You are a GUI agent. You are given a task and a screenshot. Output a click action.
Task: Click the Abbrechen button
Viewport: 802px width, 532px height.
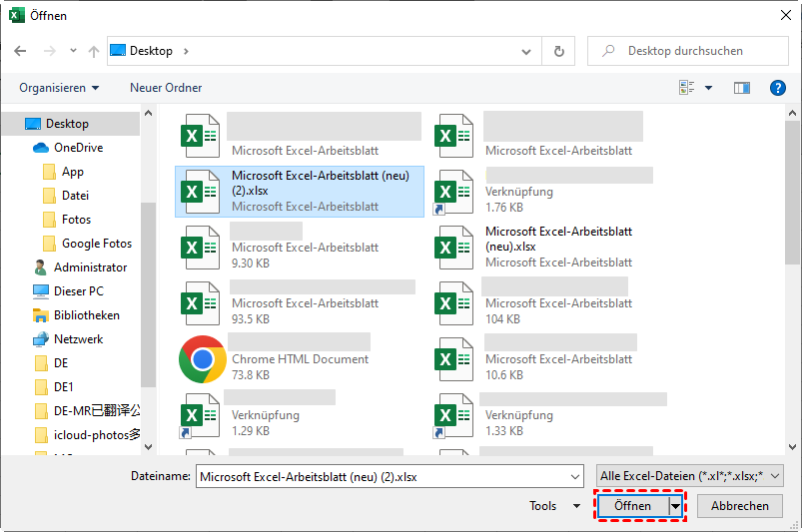739,506
